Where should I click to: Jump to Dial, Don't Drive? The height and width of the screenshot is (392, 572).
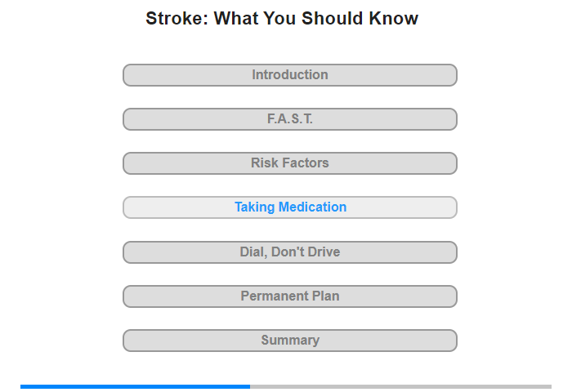289,252
